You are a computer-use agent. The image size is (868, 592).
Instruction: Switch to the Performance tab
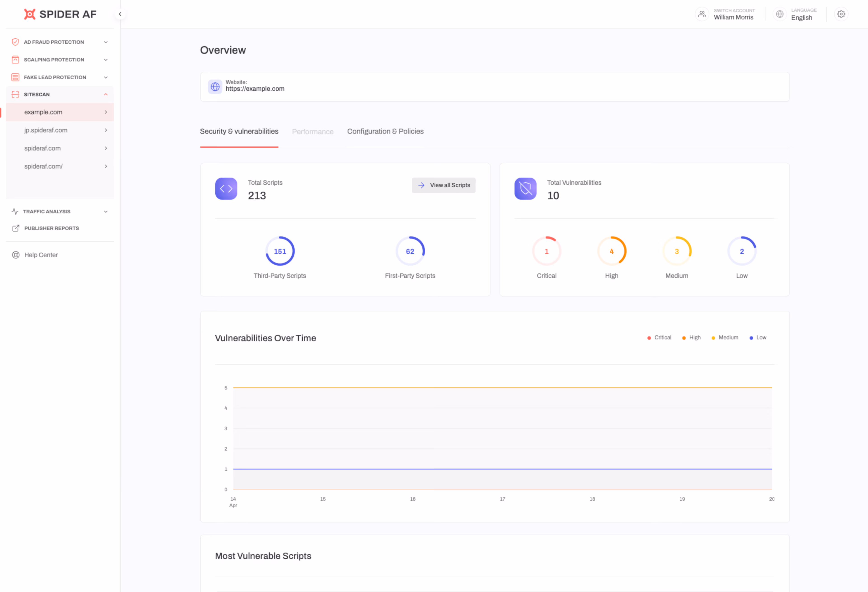(313, 132)
